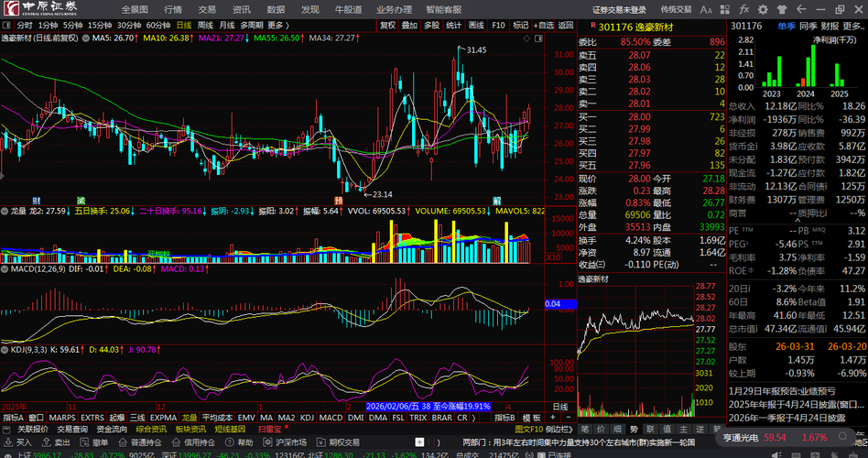Click the 传统交易 button
The height and width of the screenshot is (458, 868).
[676, 9]
